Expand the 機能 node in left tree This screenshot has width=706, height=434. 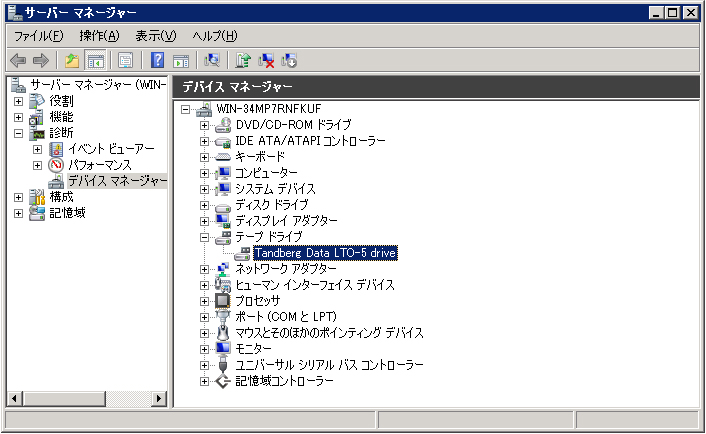click(x=18, y=118)
